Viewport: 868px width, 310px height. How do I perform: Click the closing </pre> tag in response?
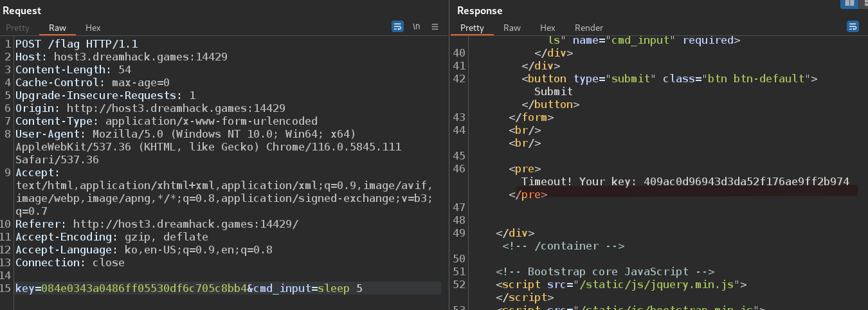pos(528,194)
